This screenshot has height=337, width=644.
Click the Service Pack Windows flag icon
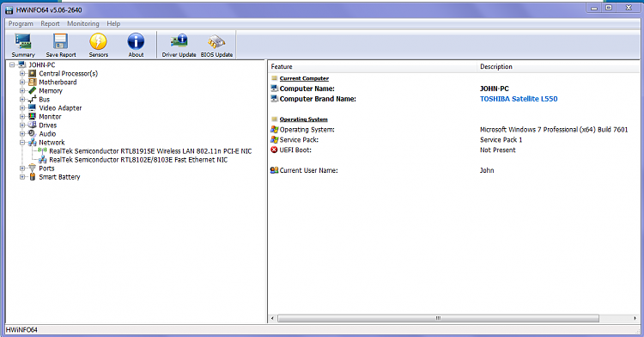click(x=275, y=140)
